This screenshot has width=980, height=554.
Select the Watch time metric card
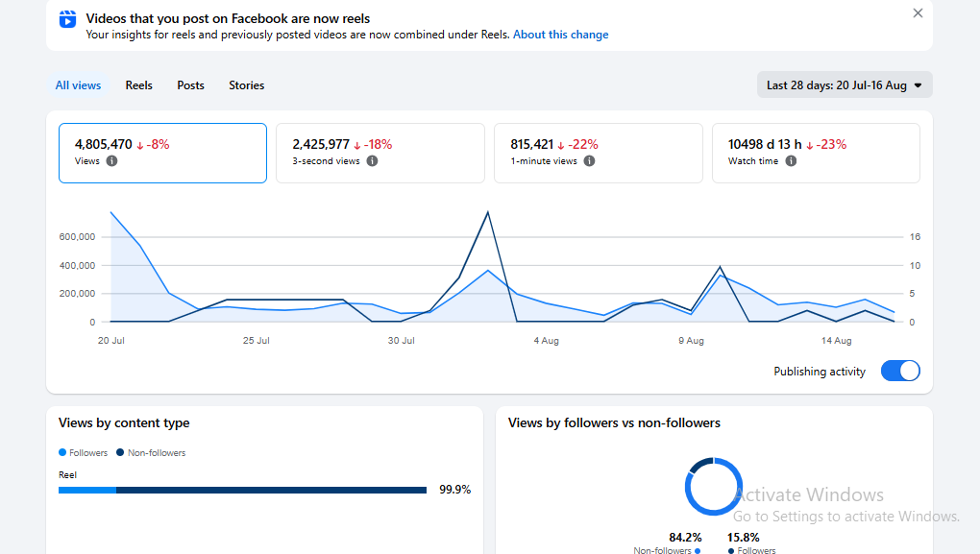[x=816, y=153]
